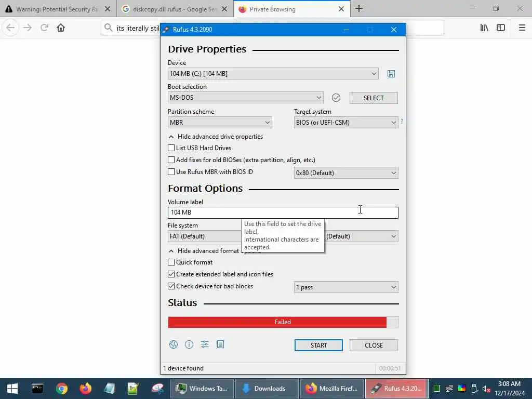Open the Partition scheme MBR dropdown

(x=220, y=123)
